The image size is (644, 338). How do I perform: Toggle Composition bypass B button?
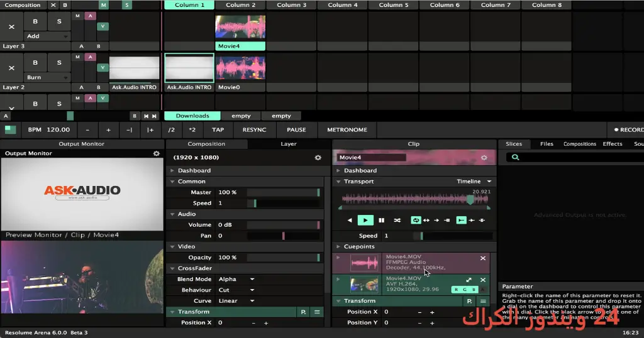pos(65,5)
